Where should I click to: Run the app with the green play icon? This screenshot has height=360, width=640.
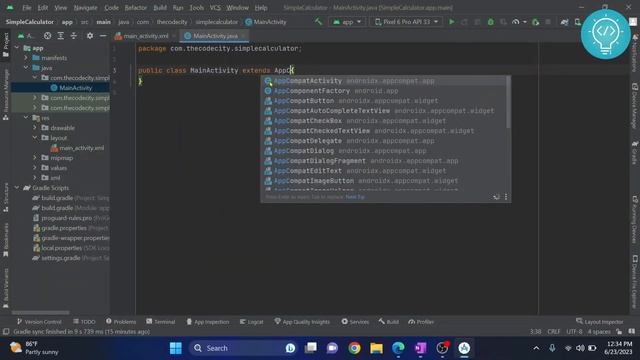[451, 22]
